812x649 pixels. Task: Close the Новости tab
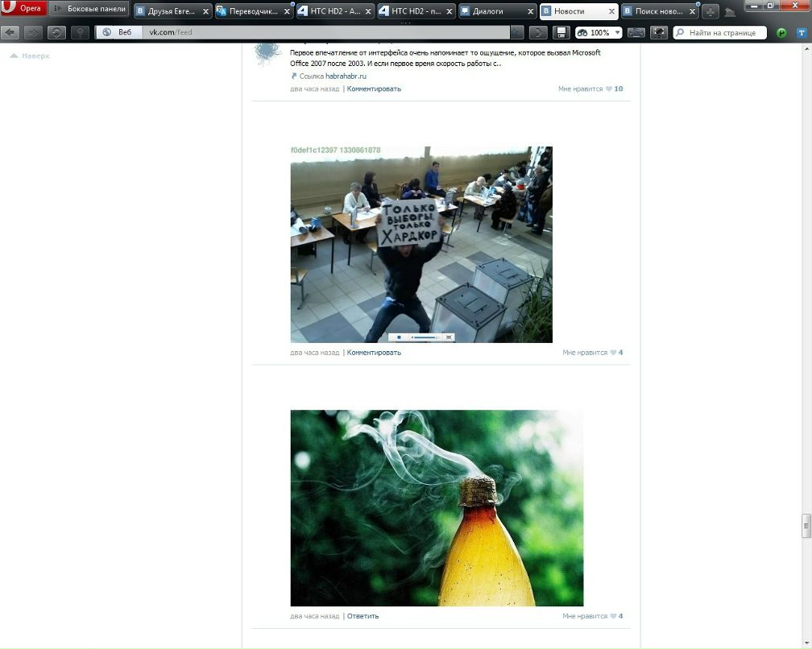coord(611,12)
